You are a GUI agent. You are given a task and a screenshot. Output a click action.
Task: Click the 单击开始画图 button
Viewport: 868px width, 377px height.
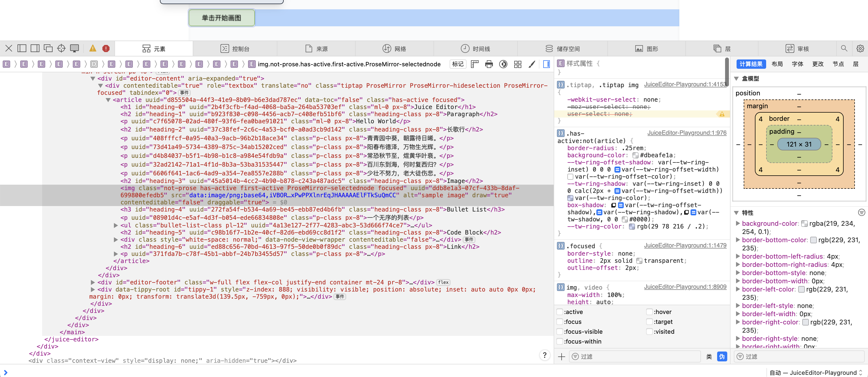pos(221,18)
